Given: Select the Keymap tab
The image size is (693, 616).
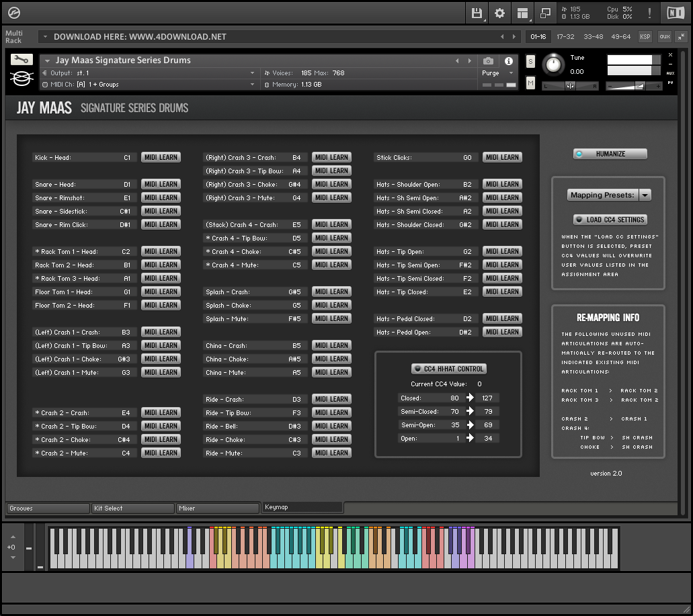Looking at the screenshot, I should (x=302, y=507).
